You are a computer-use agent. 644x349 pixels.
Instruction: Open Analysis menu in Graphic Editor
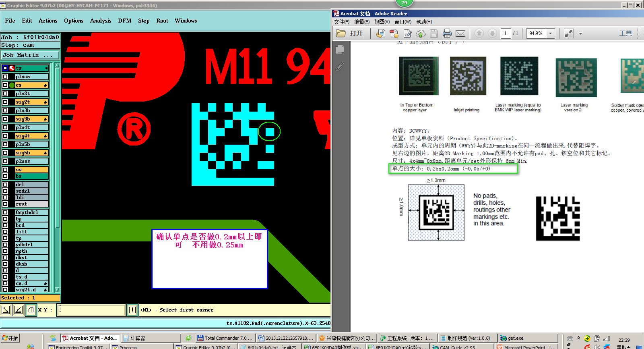click(x=101, y=21)
